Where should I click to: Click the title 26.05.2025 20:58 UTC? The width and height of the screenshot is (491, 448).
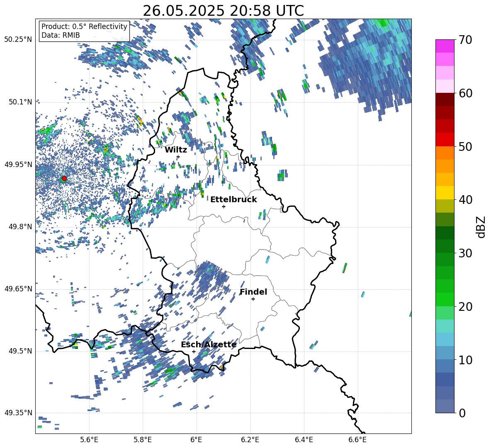coord(223,11)
